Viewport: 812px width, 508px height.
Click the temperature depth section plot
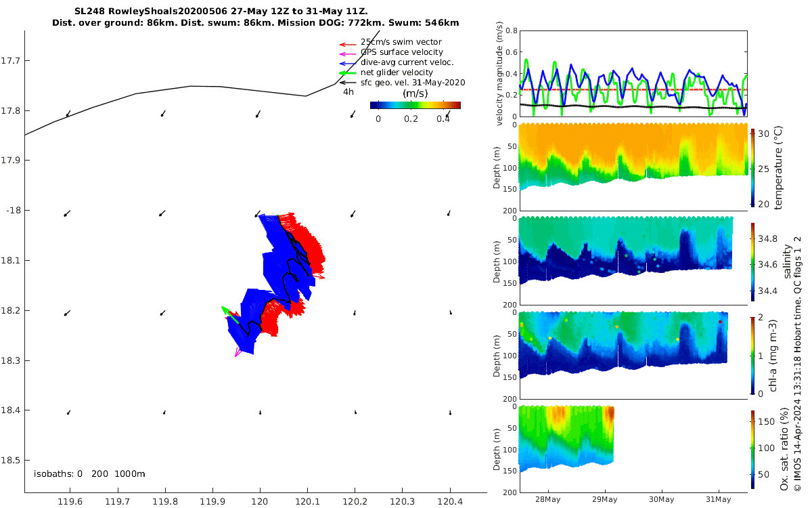coord(633,167)
